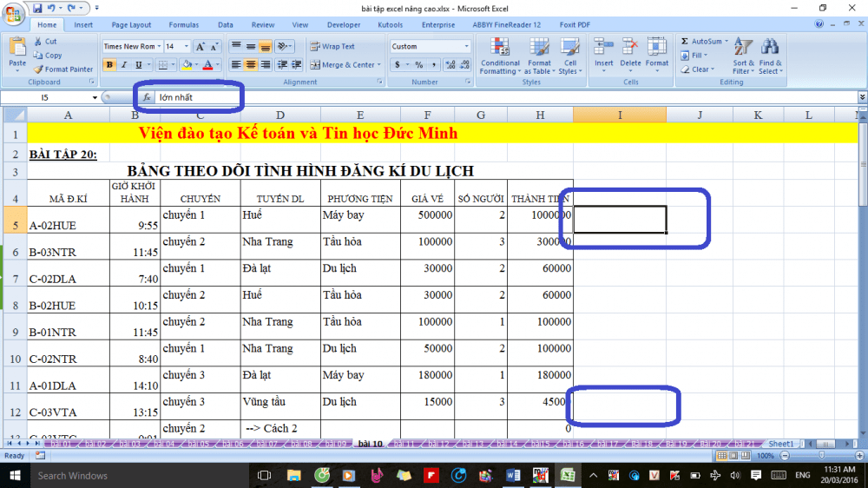
Task: Switch to the Insert ribbon tab
Action: (83, 25)
